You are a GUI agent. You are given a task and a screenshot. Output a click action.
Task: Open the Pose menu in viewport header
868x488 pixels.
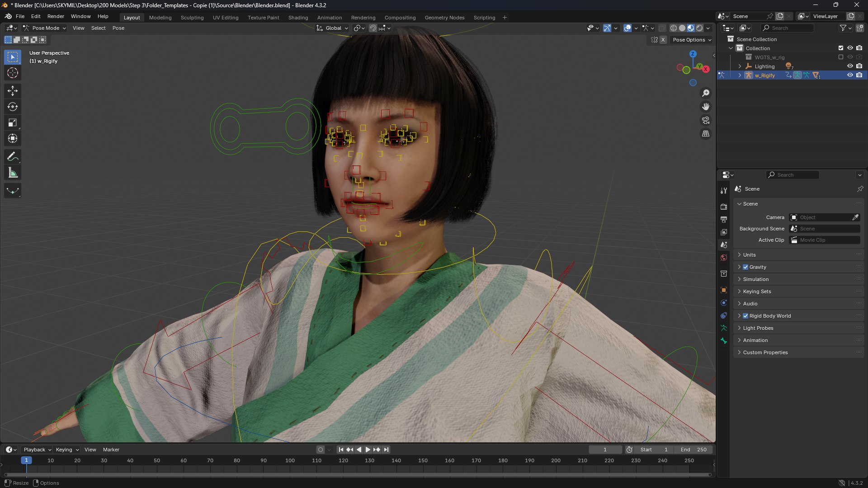[x=118, y=28]
